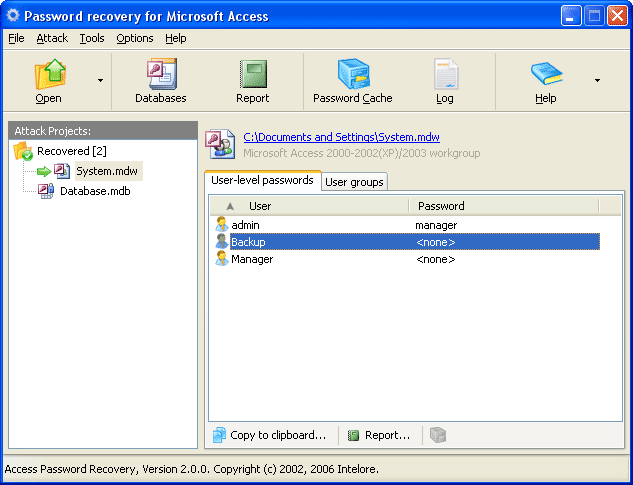Maximize the Password recovery window
The image size is (633, 485).
(x=594, y=16)
